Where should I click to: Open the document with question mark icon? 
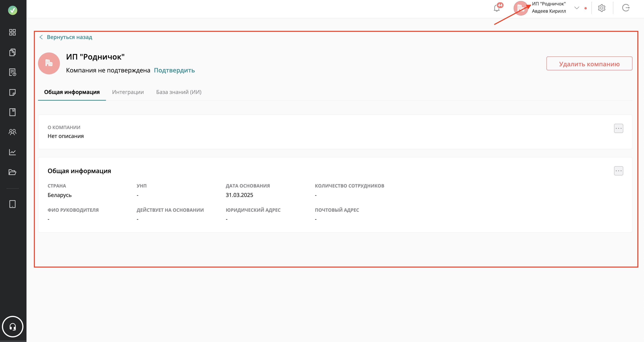pyautogui.click(x=12, y=72)
